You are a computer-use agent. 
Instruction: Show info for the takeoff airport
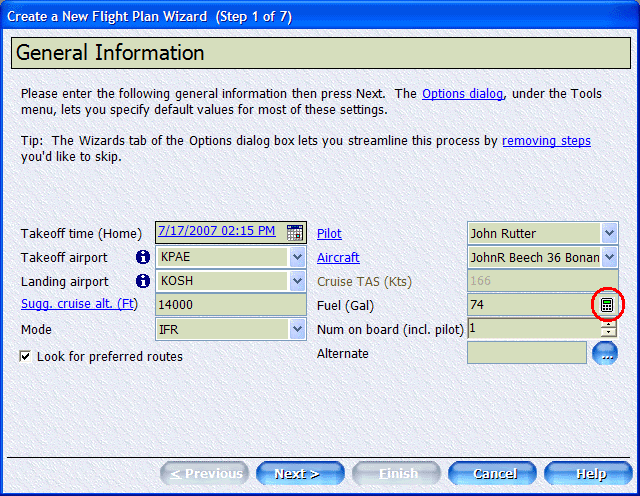point(143,257)
